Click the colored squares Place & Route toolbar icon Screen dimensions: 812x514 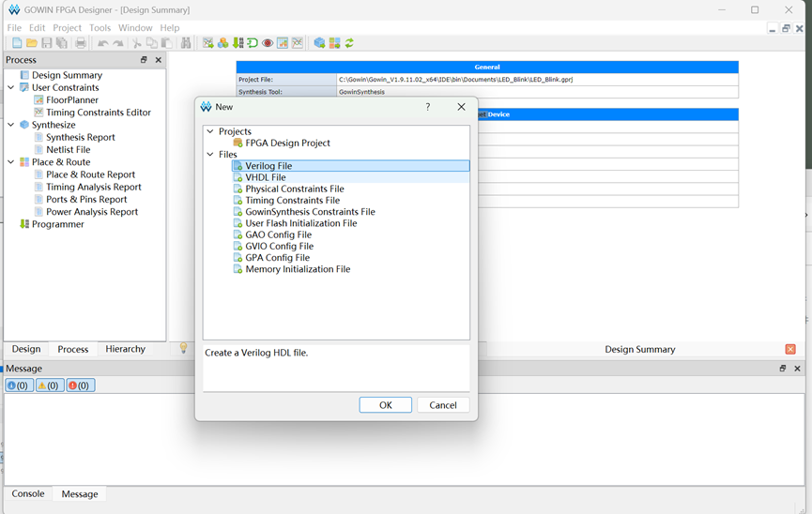click(334, 43)
